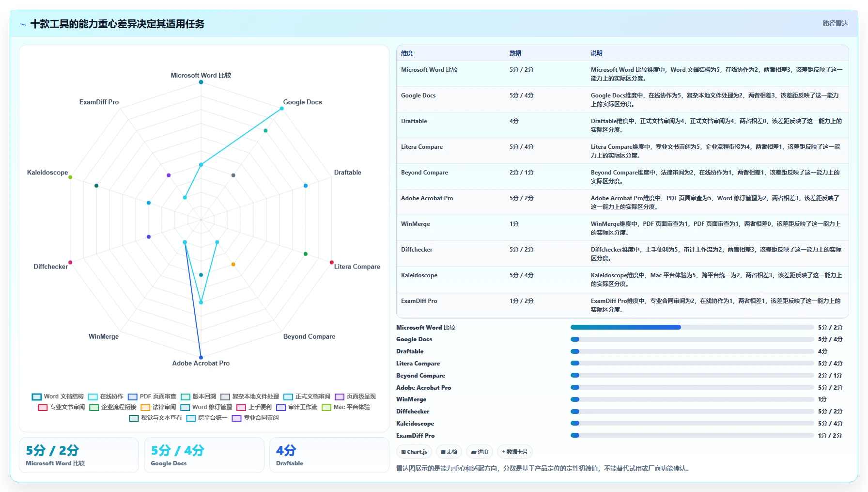The height and width of the screenshot is (492, 868).
Task: Click the Diffchecker progress bar
Action: [692, 412]
